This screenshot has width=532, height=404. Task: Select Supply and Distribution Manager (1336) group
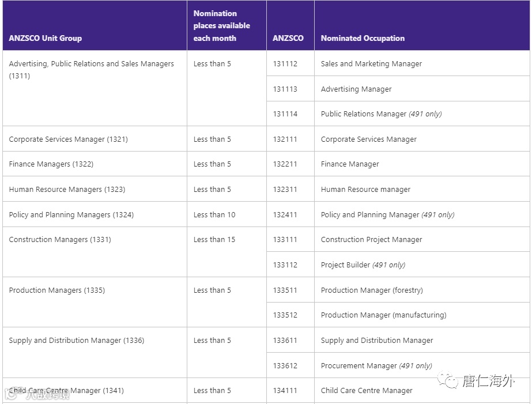pos(77,341)
